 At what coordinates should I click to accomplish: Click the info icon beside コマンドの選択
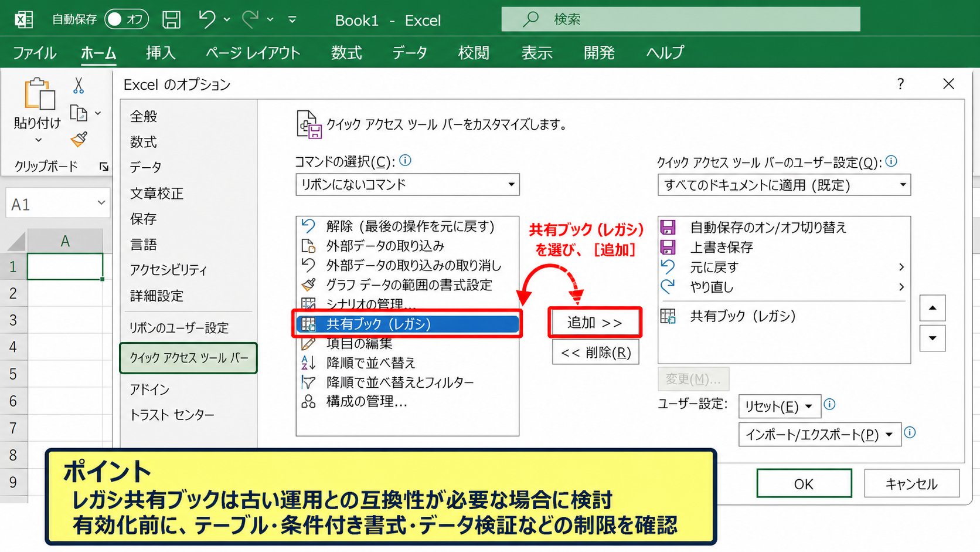(405, 160)
